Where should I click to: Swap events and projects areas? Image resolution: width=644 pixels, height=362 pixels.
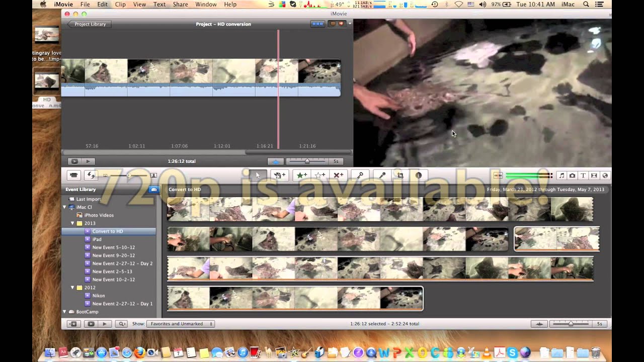tap(91, 175)
